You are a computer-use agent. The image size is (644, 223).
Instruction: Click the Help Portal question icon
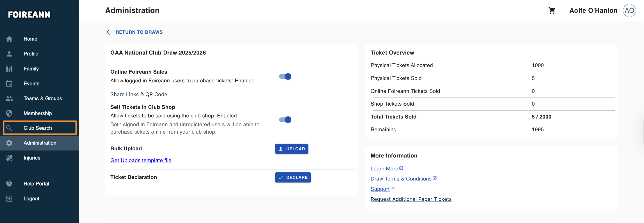pos(9,184)
